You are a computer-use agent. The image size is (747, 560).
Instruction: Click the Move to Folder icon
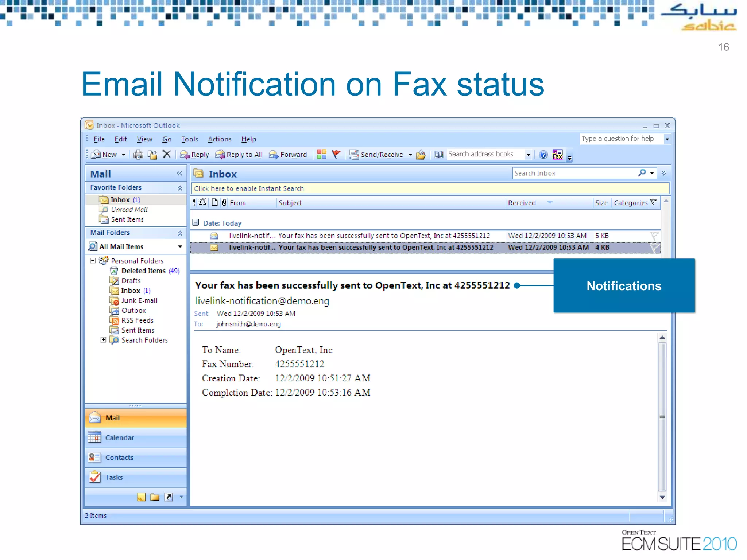click(x=152, y=155)
